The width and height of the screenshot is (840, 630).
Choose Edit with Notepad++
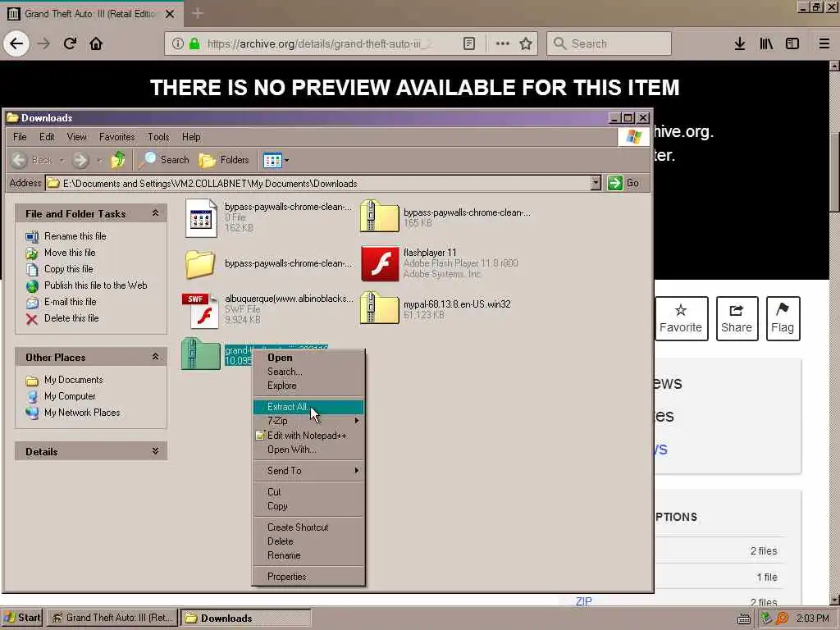[308, 436]
